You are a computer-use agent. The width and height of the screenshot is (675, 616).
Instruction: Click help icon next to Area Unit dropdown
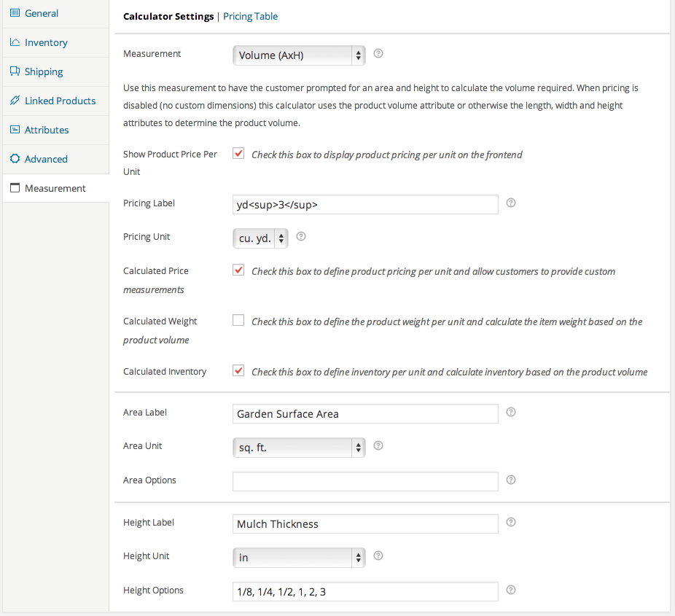point(378,446)
